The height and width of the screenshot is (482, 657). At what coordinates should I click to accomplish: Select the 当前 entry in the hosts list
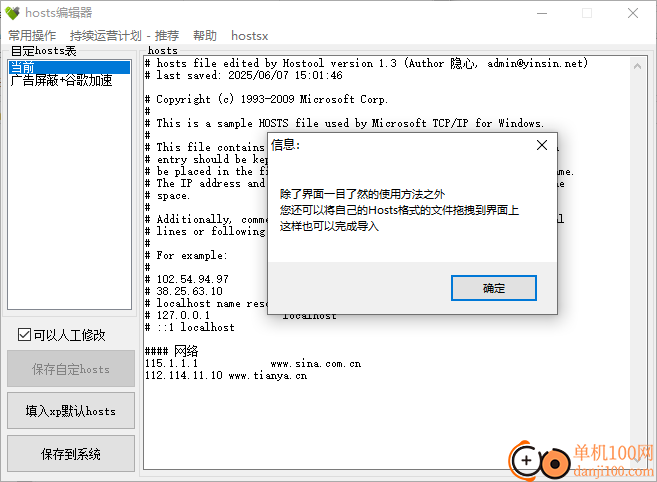[70, 67]
